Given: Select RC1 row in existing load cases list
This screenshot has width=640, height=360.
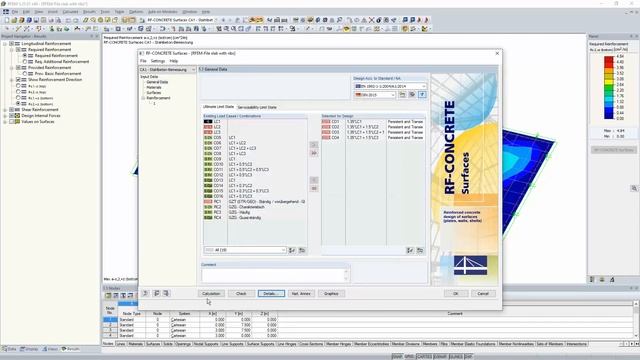Looking at the screenshot, I should click(x=255, y=202).
